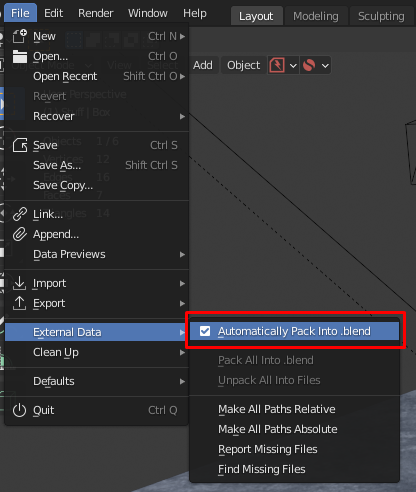Screen dimensions: 416x492
Task: Expand the Data Previews submenu
Action: [x=97, y=254]
